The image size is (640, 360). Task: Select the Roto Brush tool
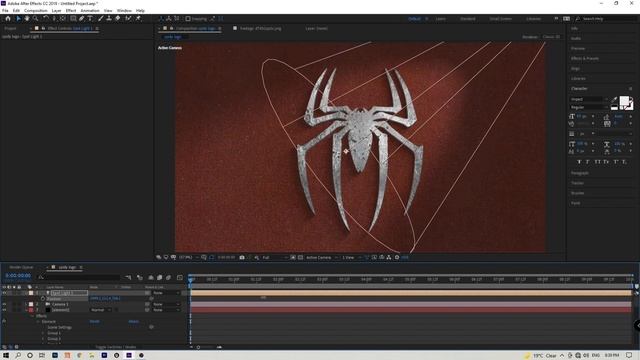click(x=128, y=18)
